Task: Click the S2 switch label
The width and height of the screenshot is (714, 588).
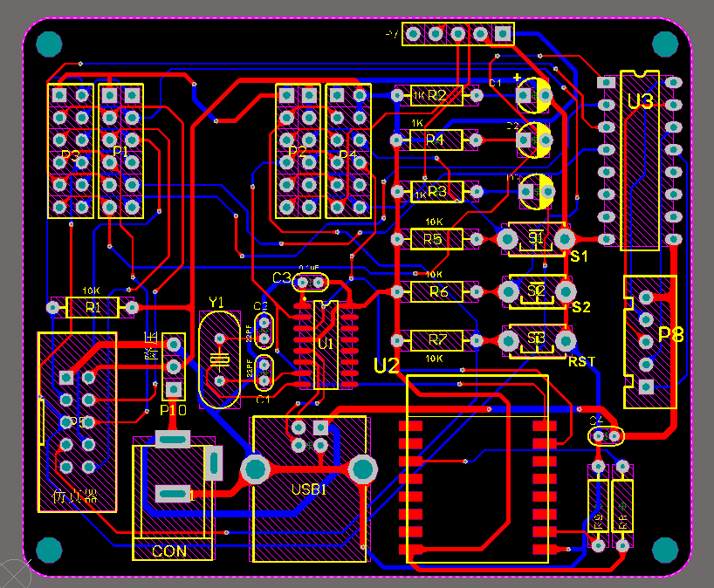Action: coord(581,307)
